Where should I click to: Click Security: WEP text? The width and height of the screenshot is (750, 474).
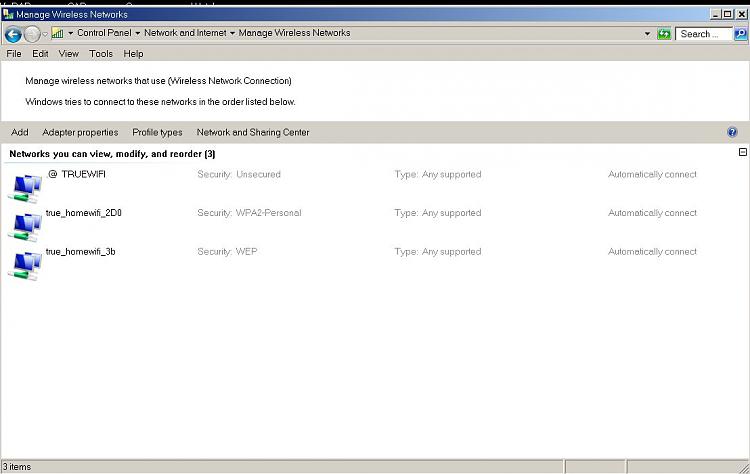[x=227, y=252]
